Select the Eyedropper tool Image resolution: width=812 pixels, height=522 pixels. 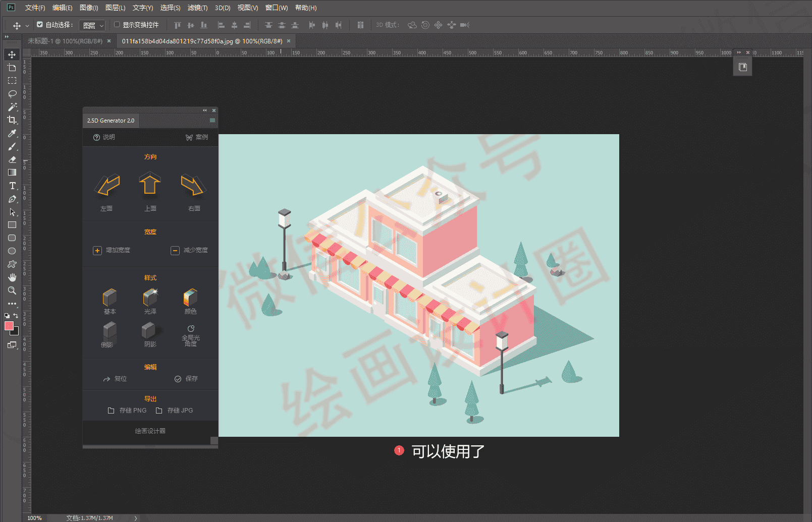[12, 133]
